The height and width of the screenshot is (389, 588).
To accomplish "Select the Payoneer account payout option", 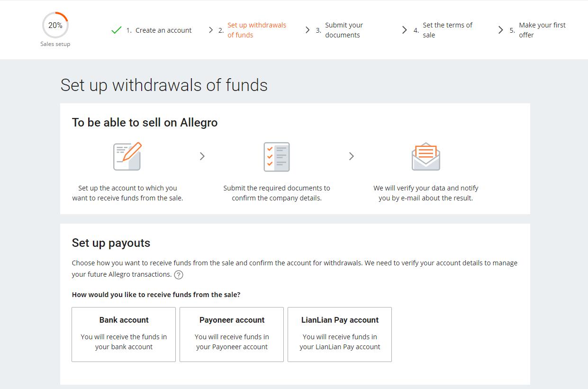I will tap(232, 334).
